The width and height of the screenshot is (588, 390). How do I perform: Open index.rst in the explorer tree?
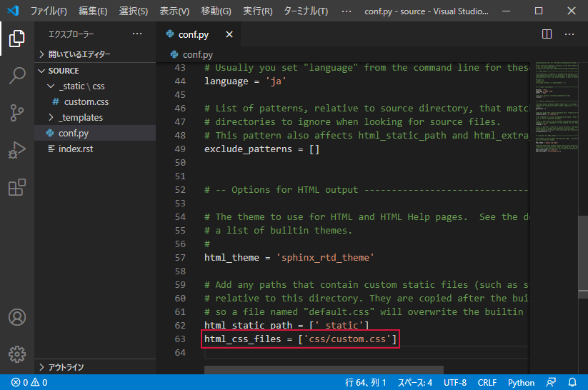click(96, 149)
